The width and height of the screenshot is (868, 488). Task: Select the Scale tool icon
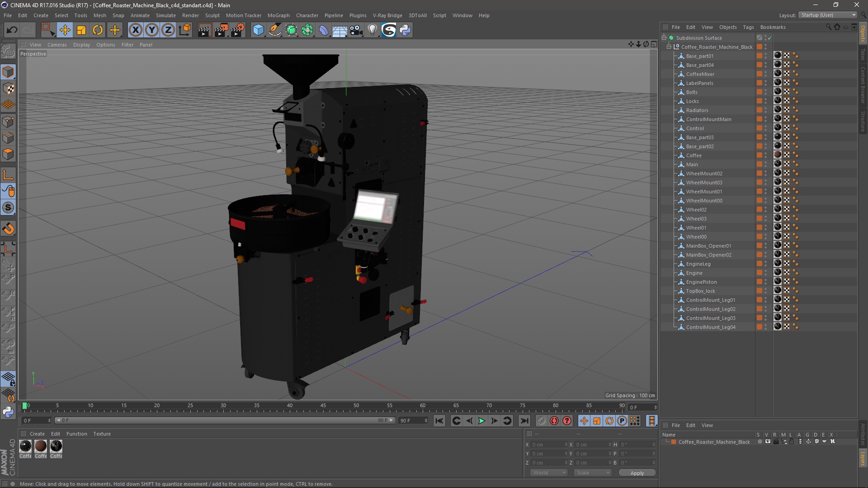pos(81,30)
